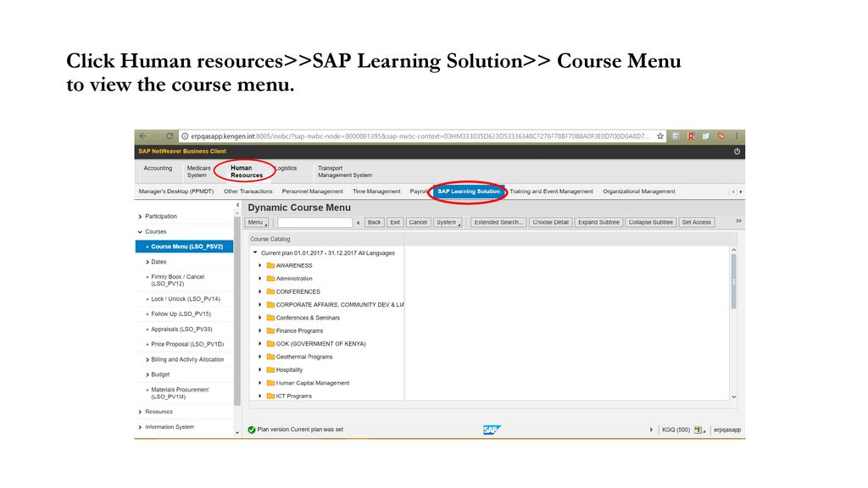This screenshot has height=488, width=868.
Task: Click the small arrow beside the command field
Action: pyautogui.click(x=359, y=223)
